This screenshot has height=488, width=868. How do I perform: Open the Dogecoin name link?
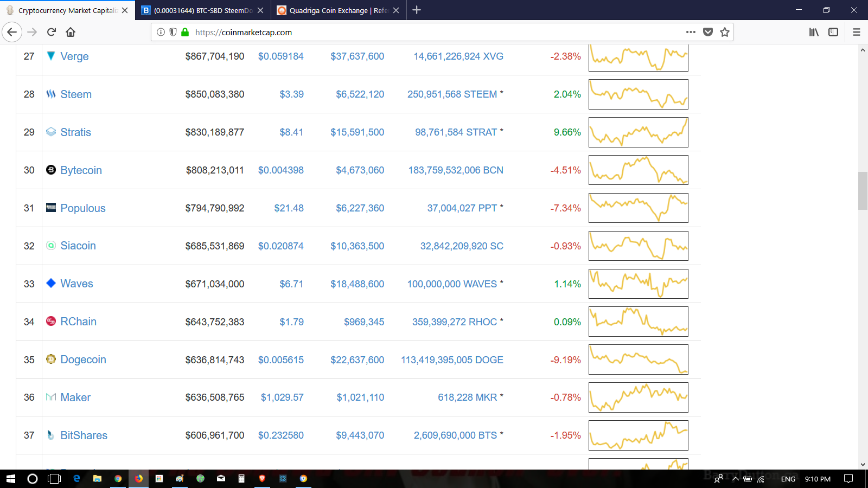click(x=83, y=359)
